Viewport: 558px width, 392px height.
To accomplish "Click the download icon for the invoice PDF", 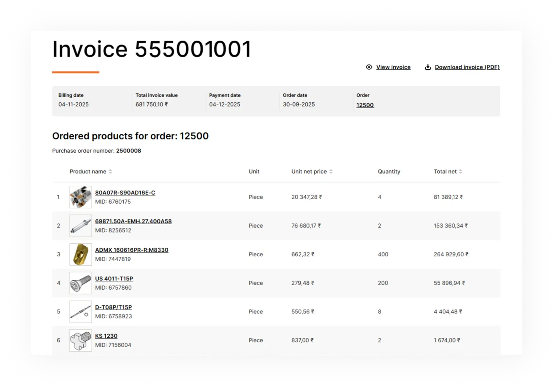I will point(428,67).
